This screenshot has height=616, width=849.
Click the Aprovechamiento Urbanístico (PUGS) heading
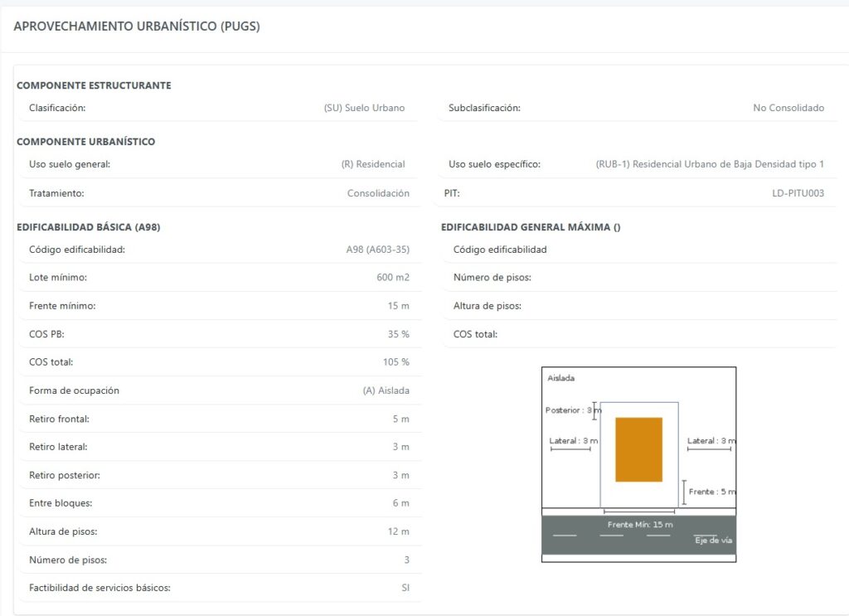137,26
